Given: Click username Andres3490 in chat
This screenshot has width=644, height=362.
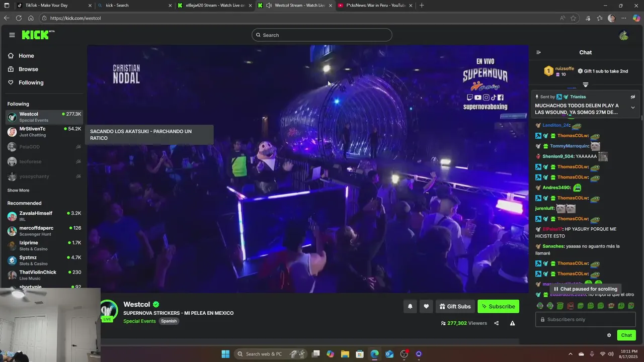Looking at the screenshot, I should click(556, 188).
